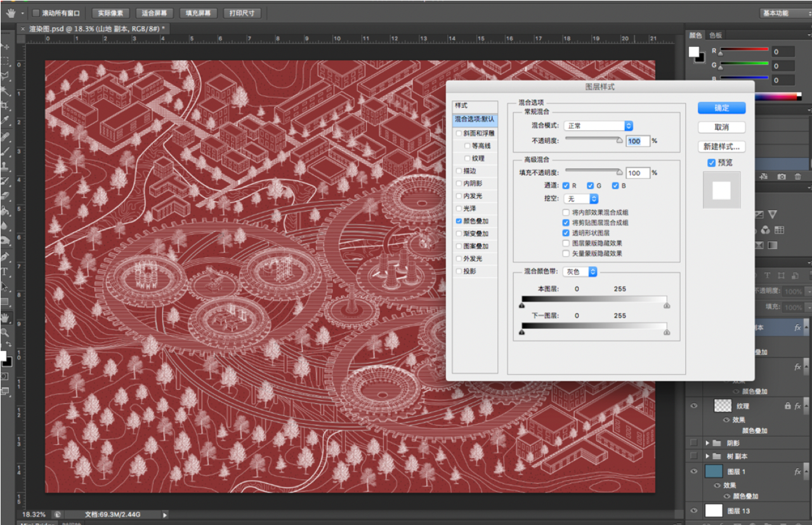Select the Crop tool in the toolbar
Viewport: 812px width, 525px height.
[6, 105]
